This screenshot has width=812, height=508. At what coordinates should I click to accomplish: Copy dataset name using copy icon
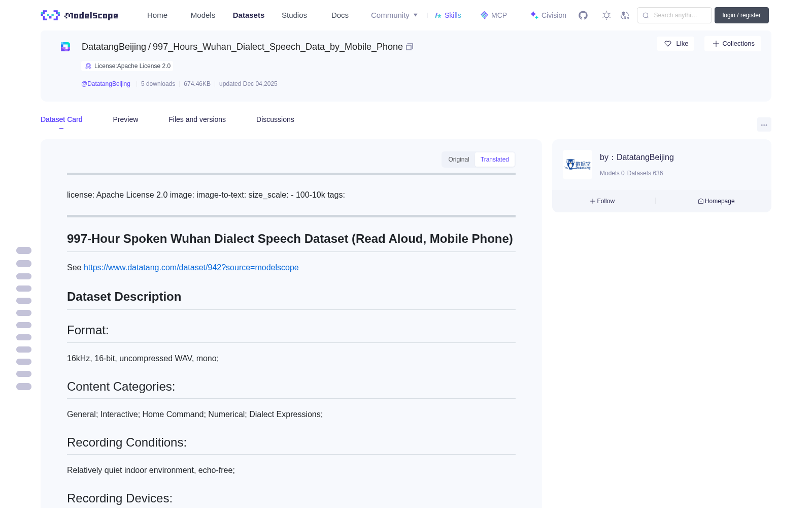410,47
